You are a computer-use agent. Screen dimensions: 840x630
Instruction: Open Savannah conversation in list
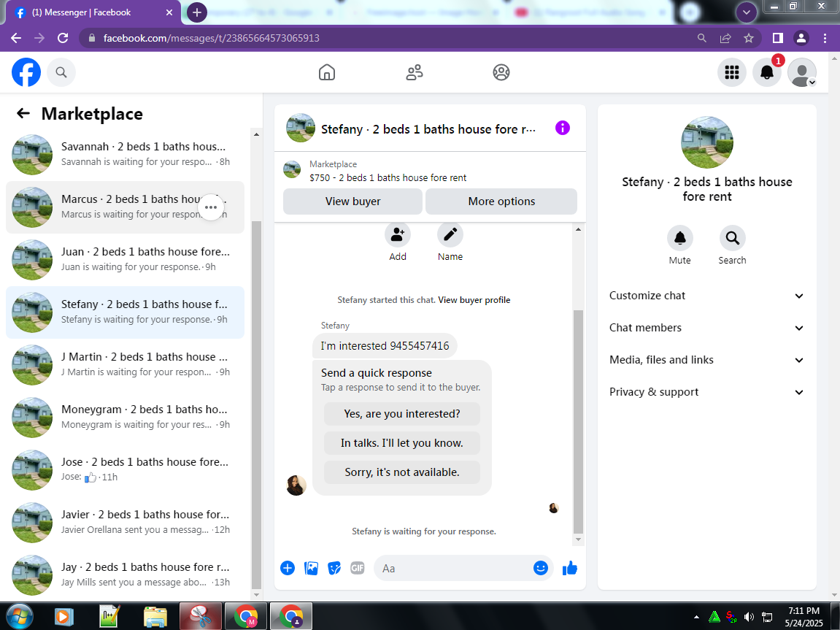(x=125, y=155)
